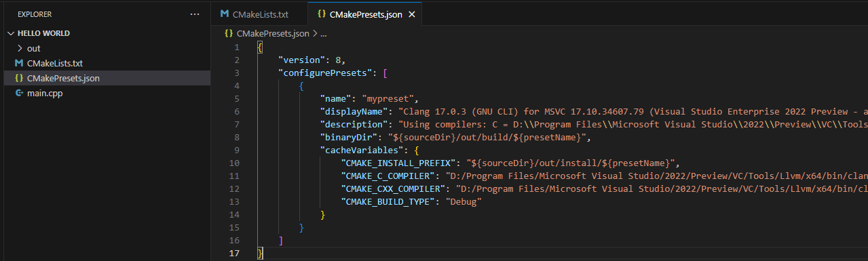Close the CMakePresets.json tab
Screen dimensions: 868x261
tap(411, 14)
